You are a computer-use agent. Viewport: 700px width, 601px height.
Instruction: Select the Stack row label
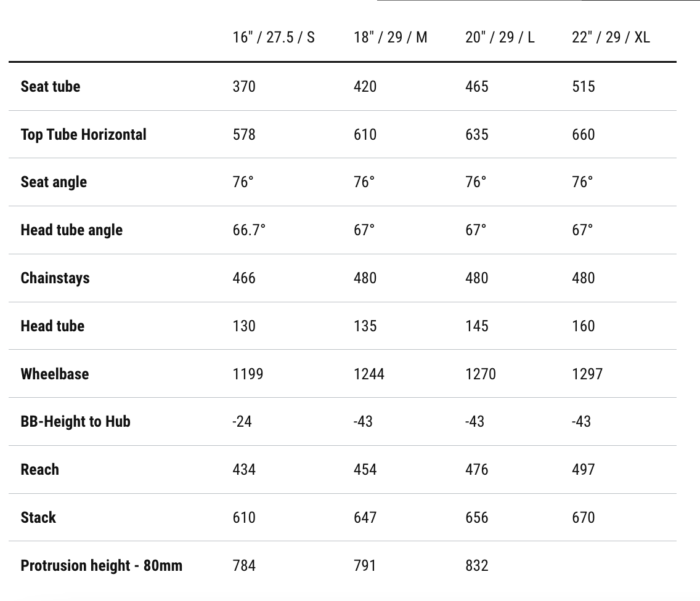point(38,517)
